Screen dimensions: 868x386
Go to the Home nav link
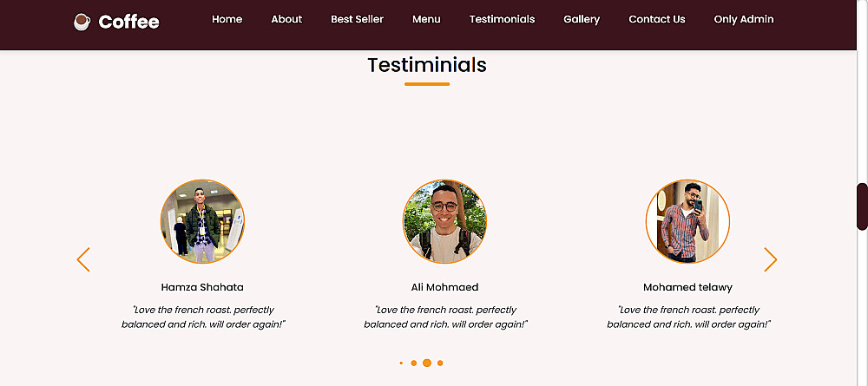pos(227,19)
